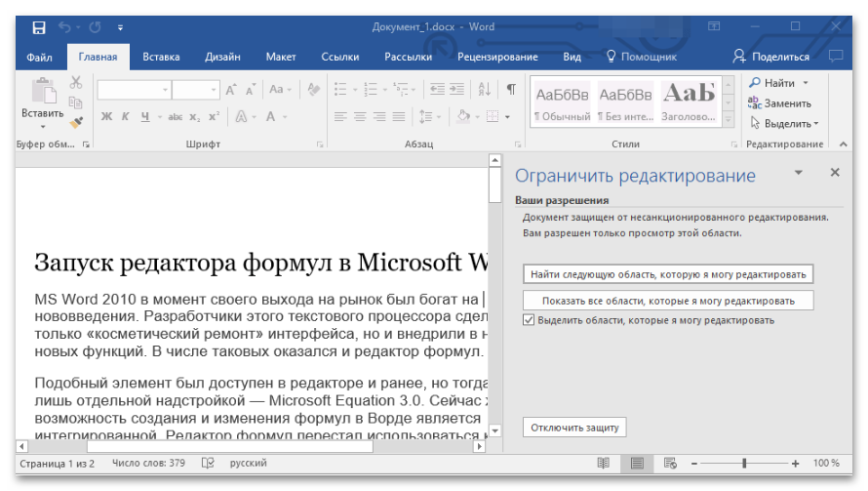Increase font size with large A
The image size is (868, 491).
231,89
